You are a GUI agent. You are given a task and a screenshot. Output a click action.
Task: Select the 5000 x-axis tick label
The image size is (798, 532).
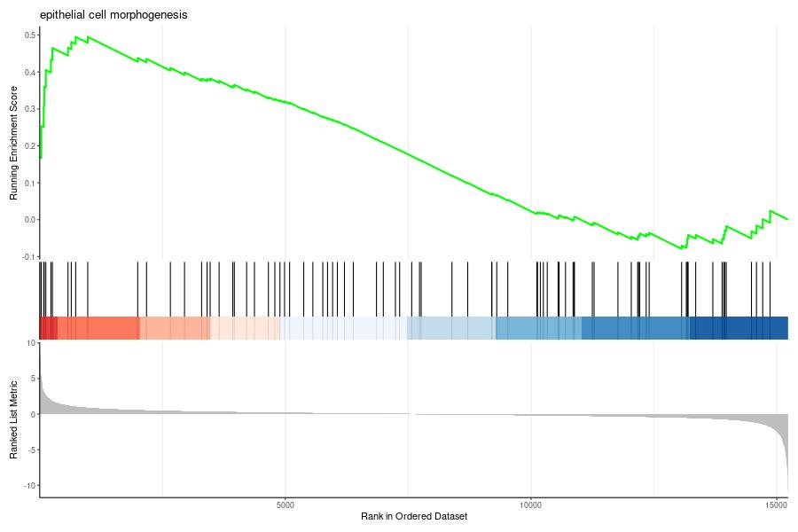coord(285,505)
